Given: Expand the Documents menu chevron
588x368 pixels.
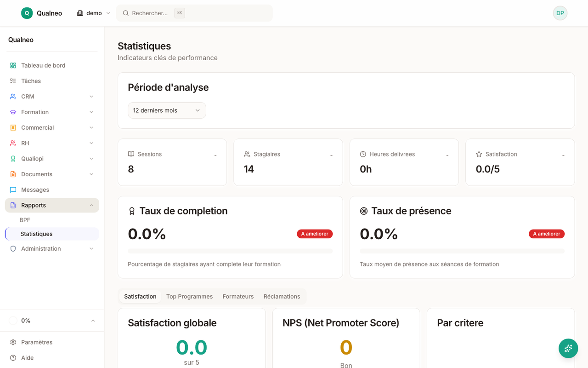Looking at the screenshot, I should click(91, 174).
